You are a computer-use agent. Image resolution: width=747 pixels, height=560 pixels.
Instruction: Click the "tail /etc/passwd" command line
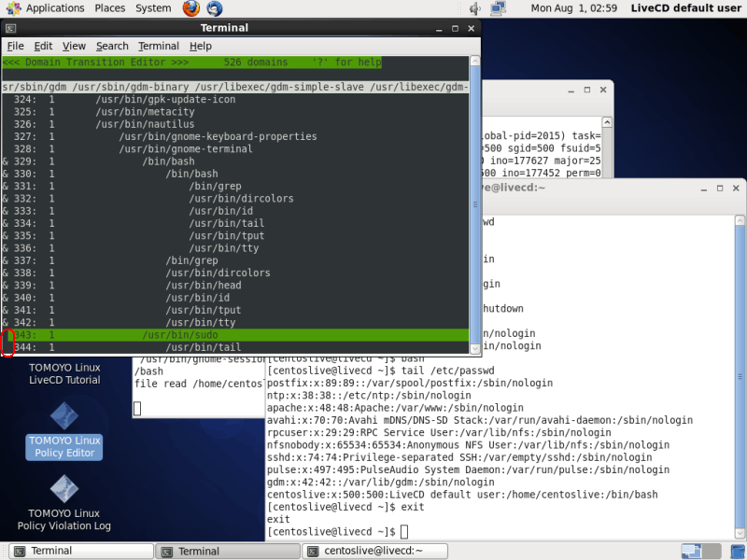[381, 371]
